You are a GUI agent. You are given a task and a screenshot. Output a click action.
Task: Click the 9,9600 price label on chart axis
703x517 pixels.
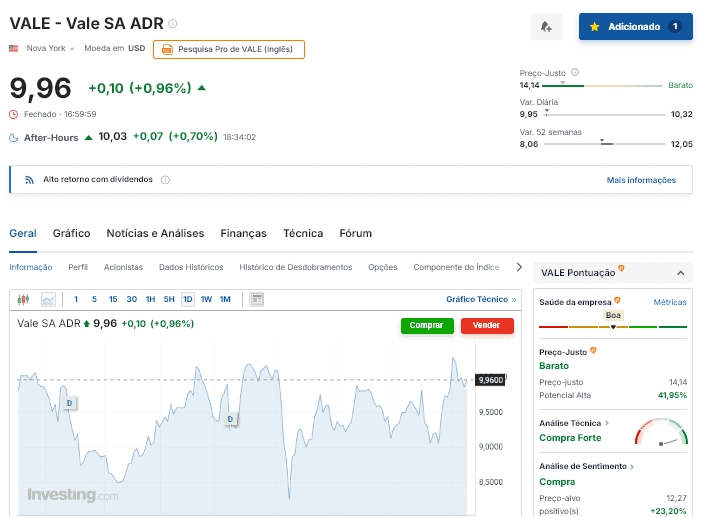[490, 380]
